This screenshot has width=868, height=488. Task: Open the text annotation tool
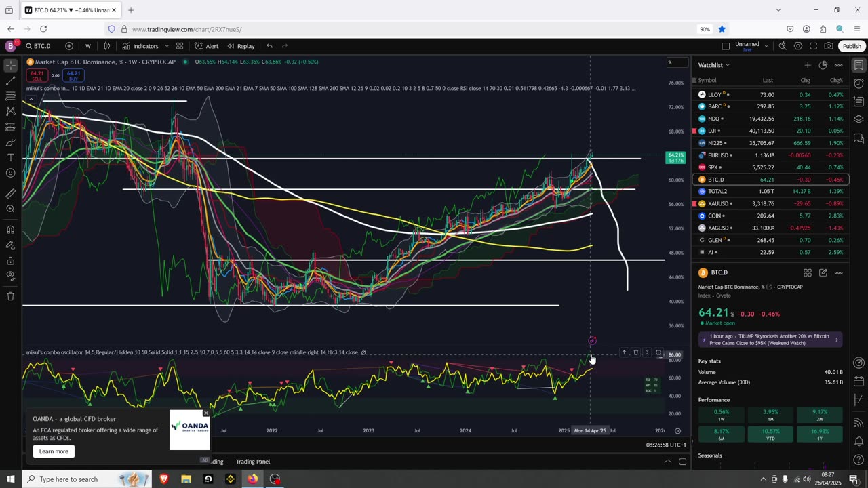[x=11, y=157]
